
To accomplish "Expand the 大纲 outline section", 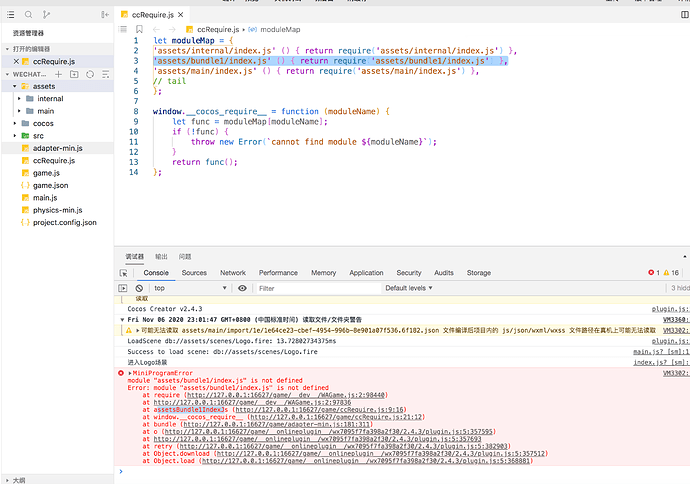I will pos(7,480).
